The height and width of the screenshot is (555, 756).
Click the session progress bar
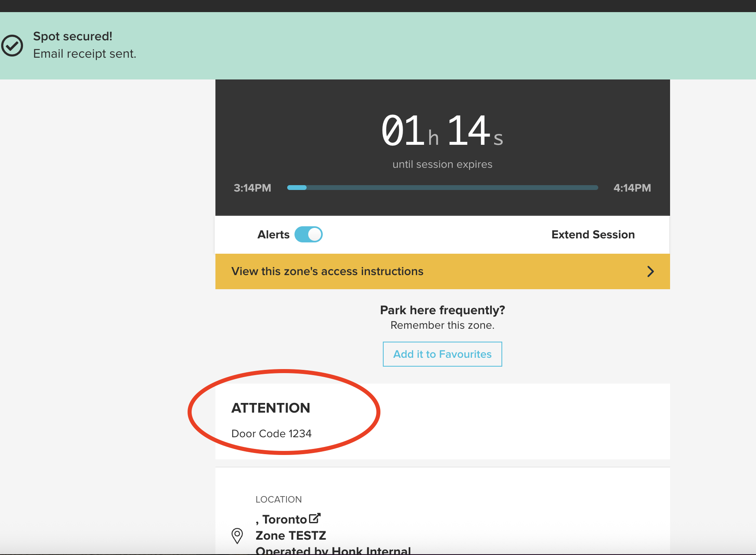coord(442,188)
